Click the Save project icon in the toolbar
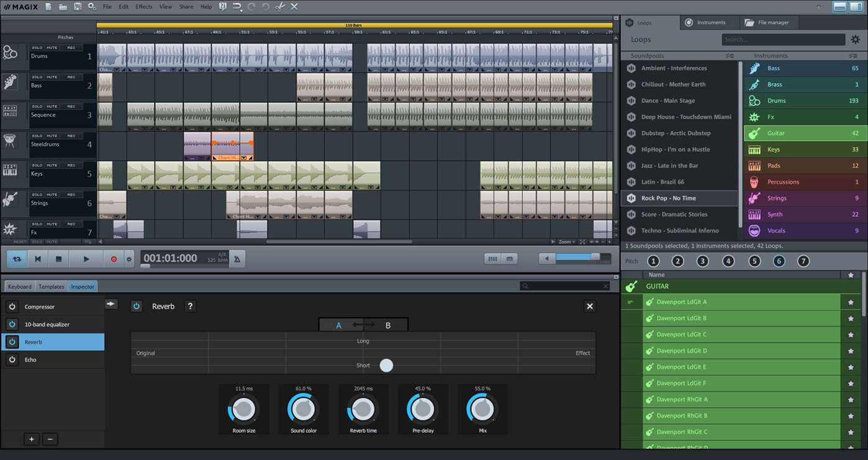Image resolution: width=868 pixels, height=460 pixels. [x=77, y=6]
